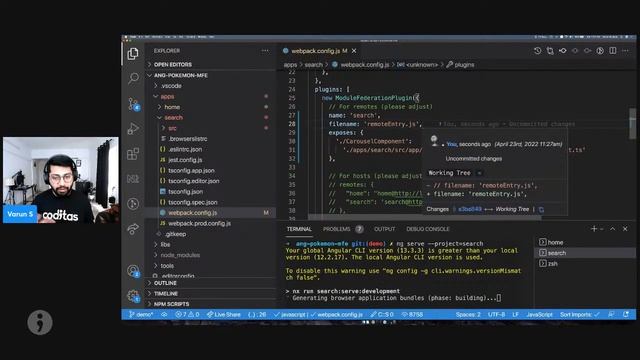Open the webpack.prod.config.js file
Image resolution: width=640 pixels, height=360 pixels.
point(211,223)
